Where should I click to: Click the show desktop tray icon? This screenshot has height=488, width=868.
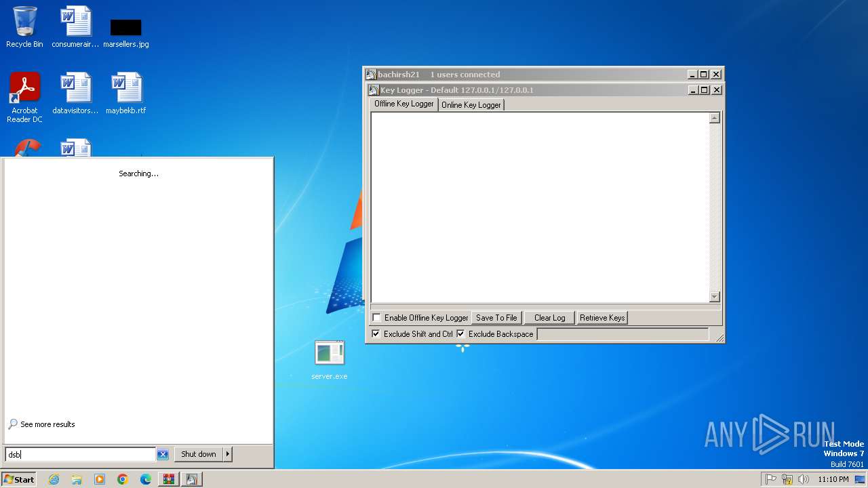[x=860, y=479]
